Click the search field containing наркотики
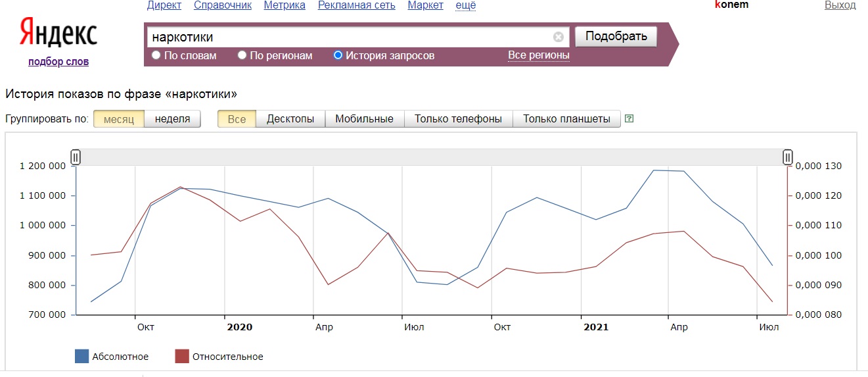This screenshot has width=868, height=377. (x=348, y=38)
